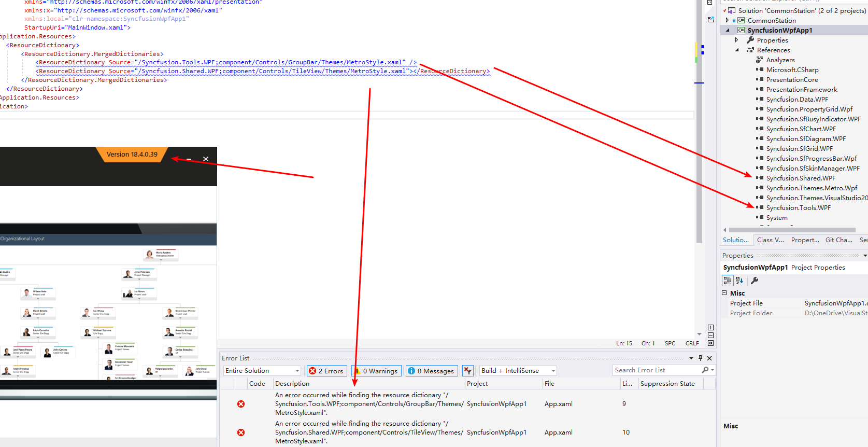Click the horizontal split pane icon below editor

pos(710,336)
